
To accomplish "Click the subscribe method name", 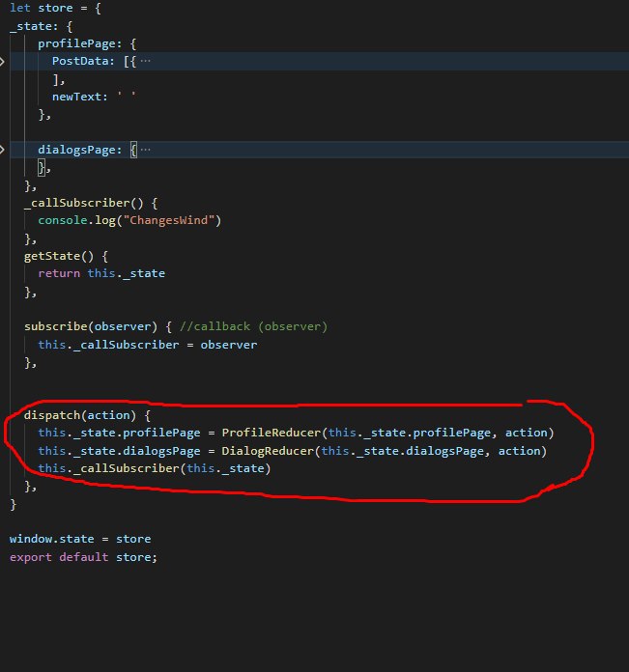I will pyautogui.click(x=56, y=326).
